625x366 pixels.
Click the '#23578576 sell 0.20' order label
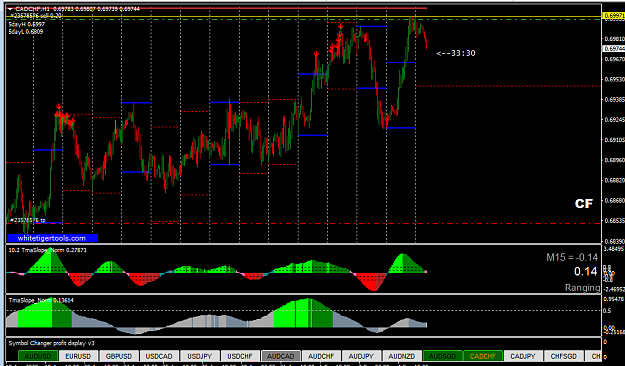pyautogui.click(x=36, y=16)
